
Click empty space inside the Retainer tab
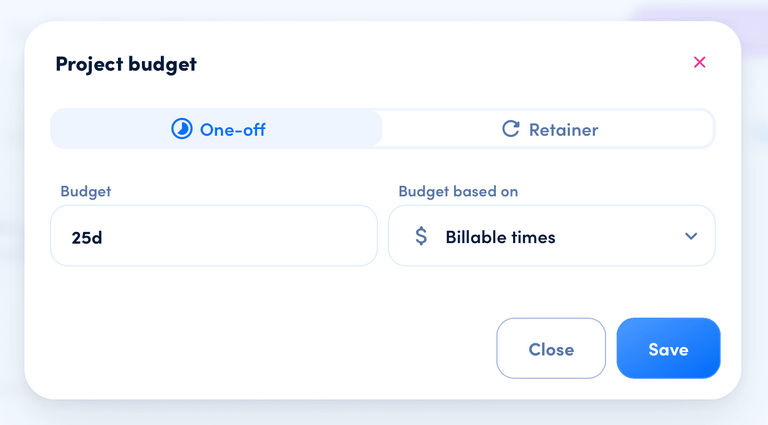tap(660, 129)
